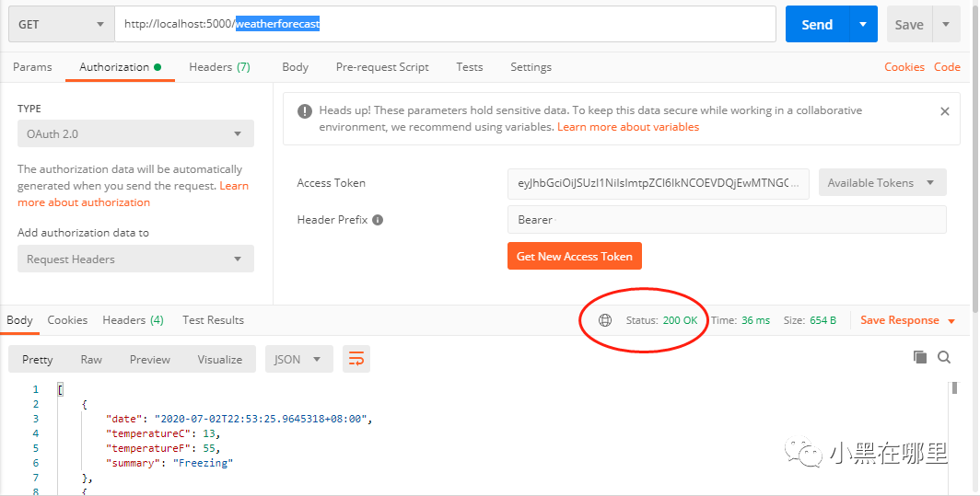Click the wrap lines icon beside JSON

point(356,359)
